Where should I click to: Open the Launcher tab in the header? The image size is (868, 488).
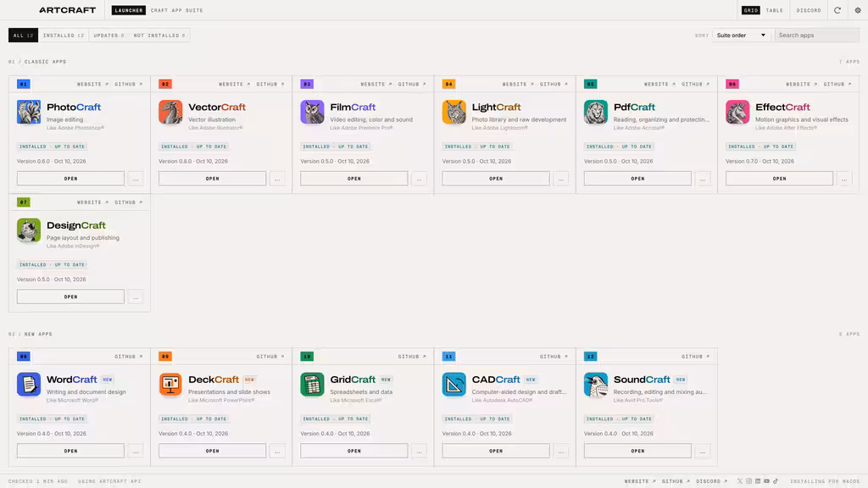pos(129,10)
